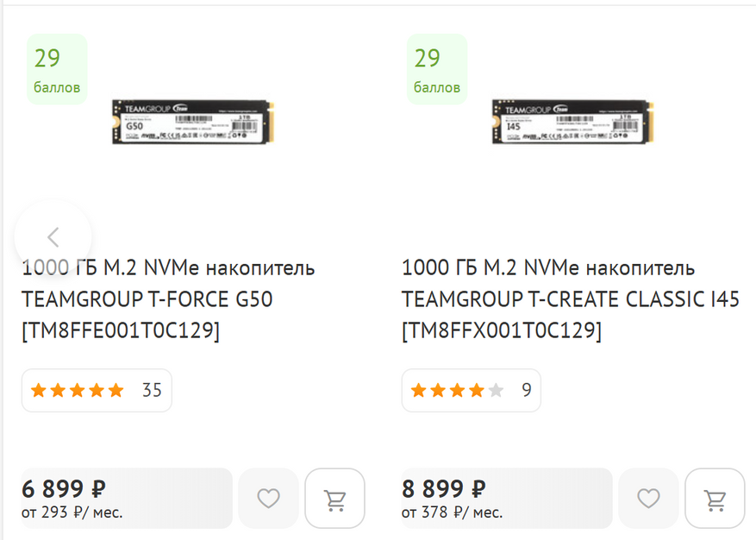Add T-CREATE CLASSIC I45 to wishlist heart
This screenshot has width=756, height=540.
(x=648, y=498)
